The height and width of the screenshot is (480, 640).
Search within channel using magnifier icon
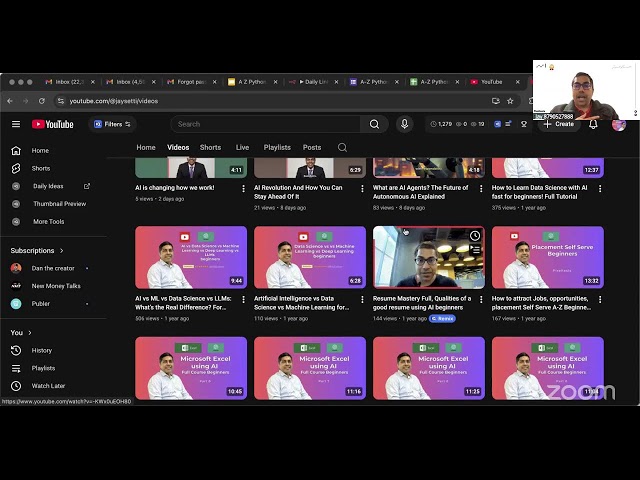pos(342,147)
